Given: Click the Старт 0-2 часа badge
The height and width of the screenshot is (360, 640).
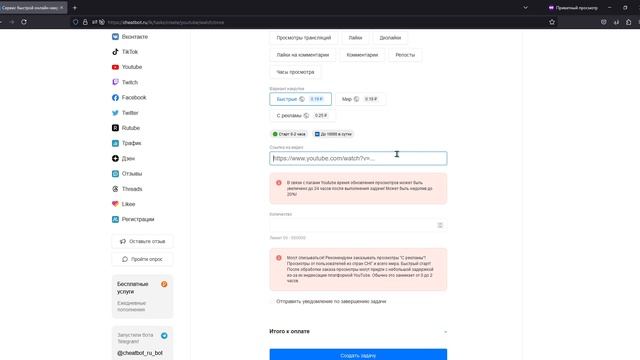Looking at the screenshot, I should [x=289, y=134].
